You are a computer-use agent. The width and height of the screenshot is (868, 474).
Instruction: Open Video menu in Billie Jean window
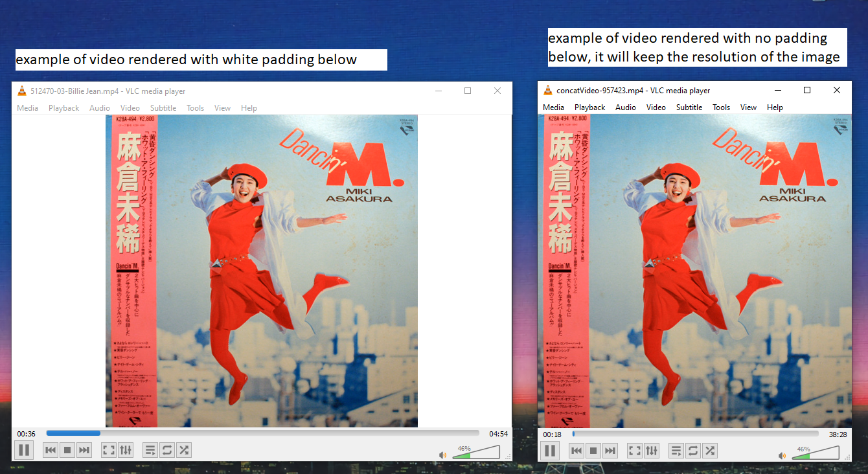pyautogui.click(x=130, y=108)
